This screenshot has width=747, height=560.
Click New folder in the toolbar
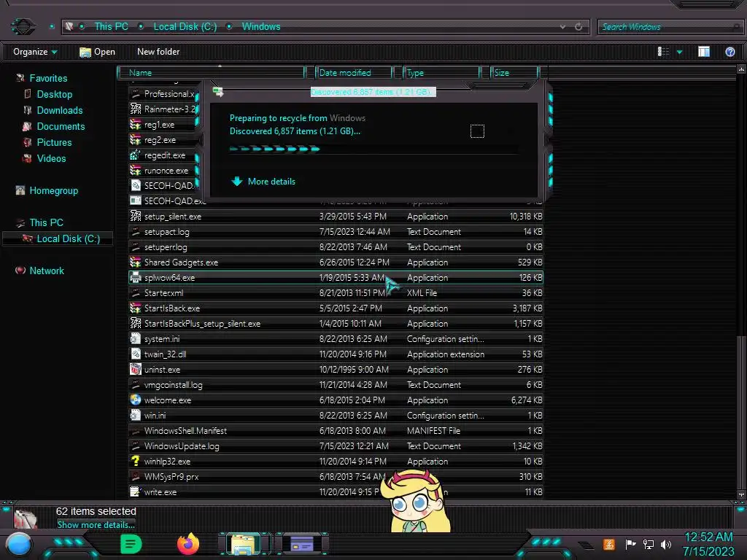click(158, 52)
